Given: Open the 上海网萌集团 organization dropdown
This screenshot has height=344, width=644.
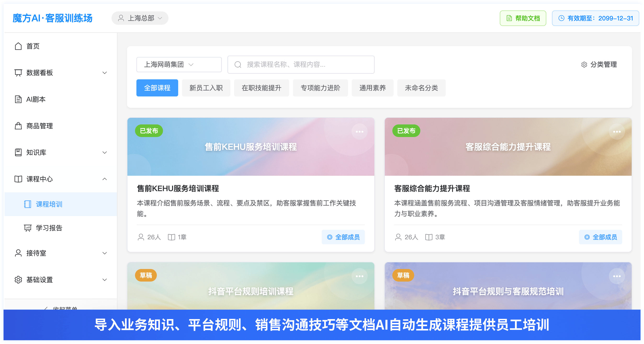Looking at the screenshot, I should 179,64.
